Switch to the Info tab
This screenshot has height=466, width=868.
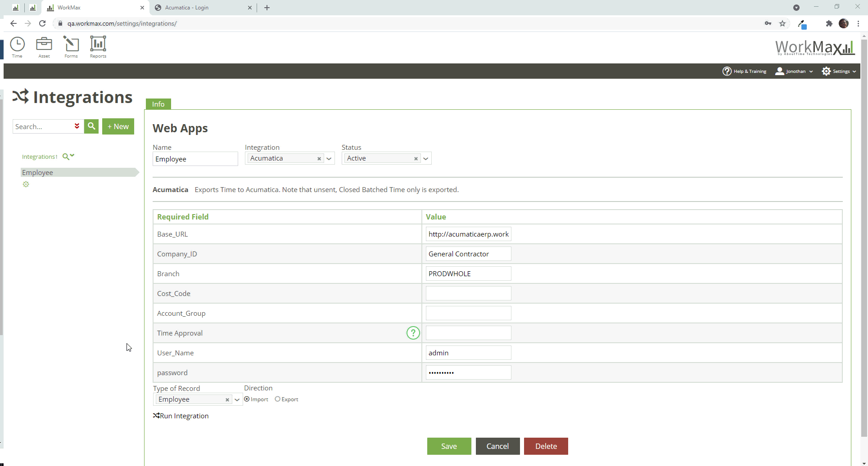point(158,104)
